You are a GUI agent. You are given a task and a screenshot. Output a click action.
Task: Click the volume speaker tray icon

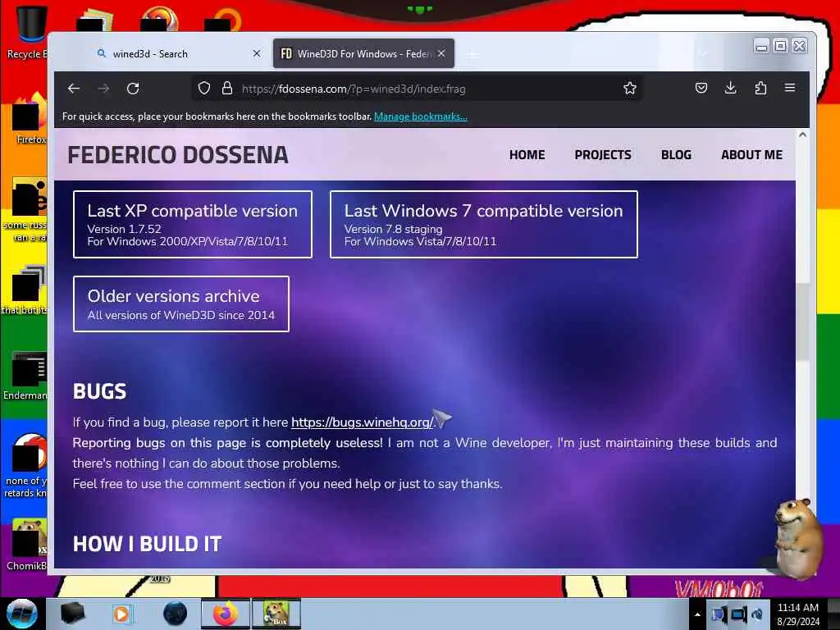tap(757, 614)
